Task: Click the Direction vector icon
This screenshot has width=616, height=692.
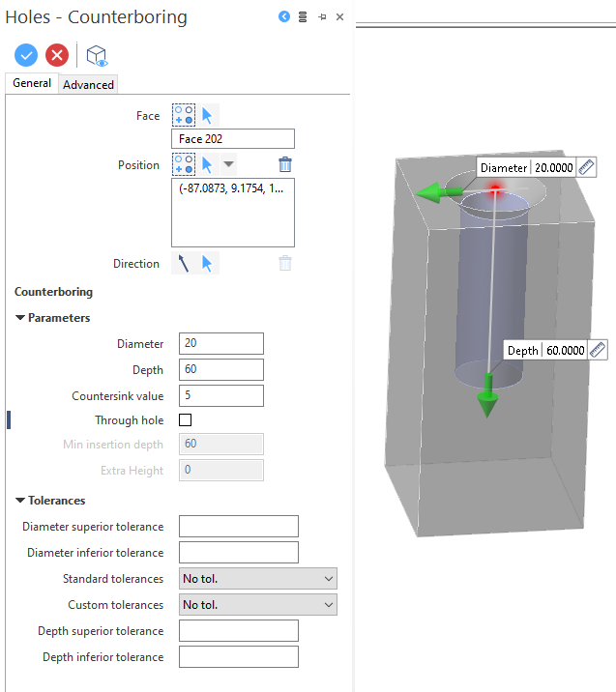Action: pyautogui.click(x=184, y=264)
